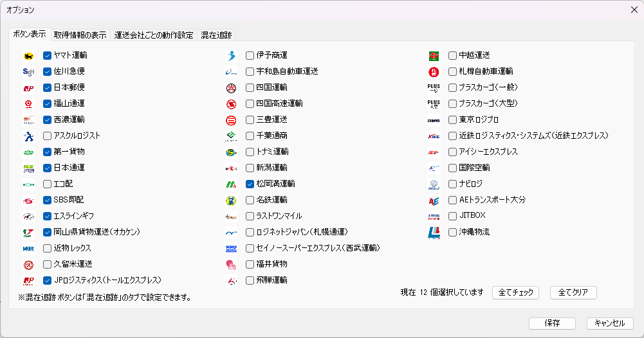Uncheck the エスラインギフ checkbox
The width and height of the screenshot is (644, 338).
(47, 216)
